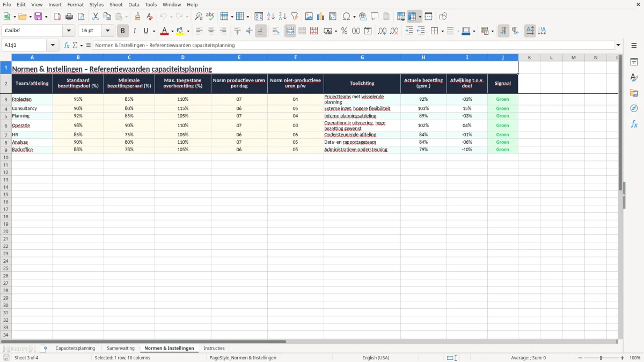Toggle Align Bottom vertical alignment
The width and height of the screenshot is (644, 362).
(261, 31)
